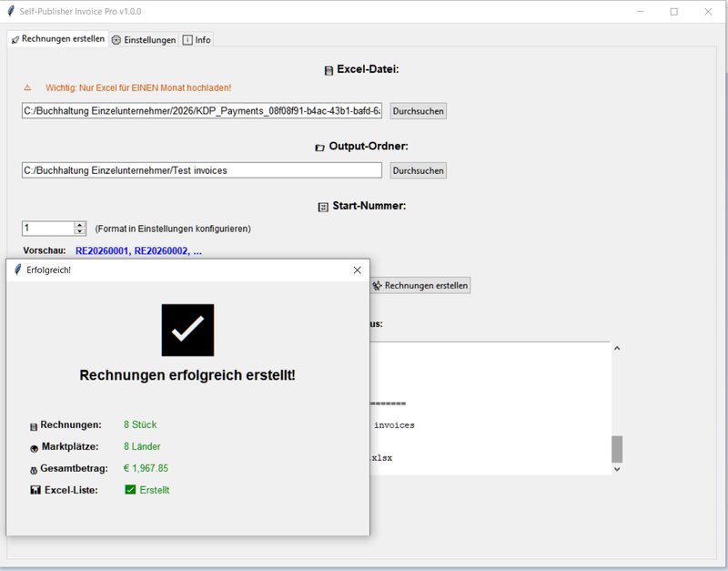Click the orange warning triangle icon
The width and height of the screenshot is (728, 571).
tap(27, 87)
